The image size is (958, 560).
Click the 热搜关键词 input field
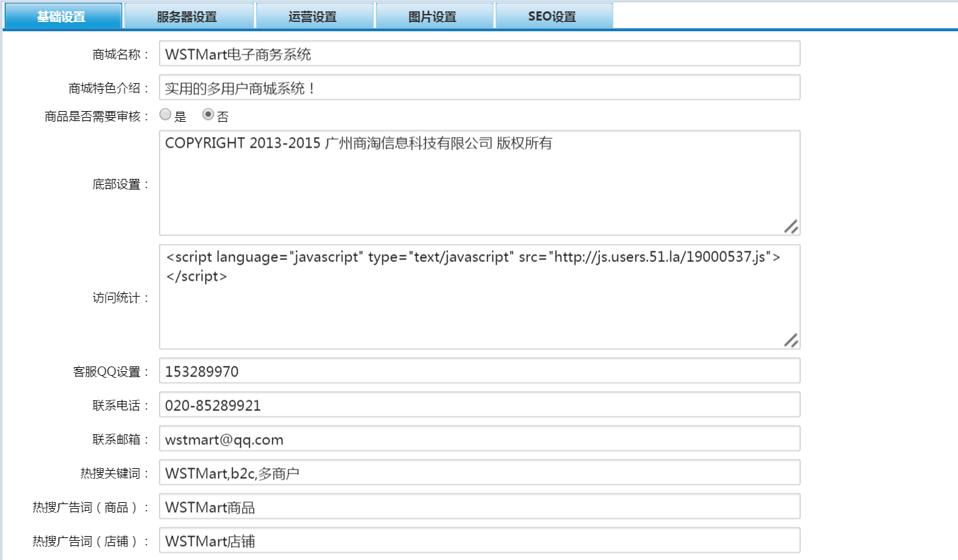pos(480,473)
